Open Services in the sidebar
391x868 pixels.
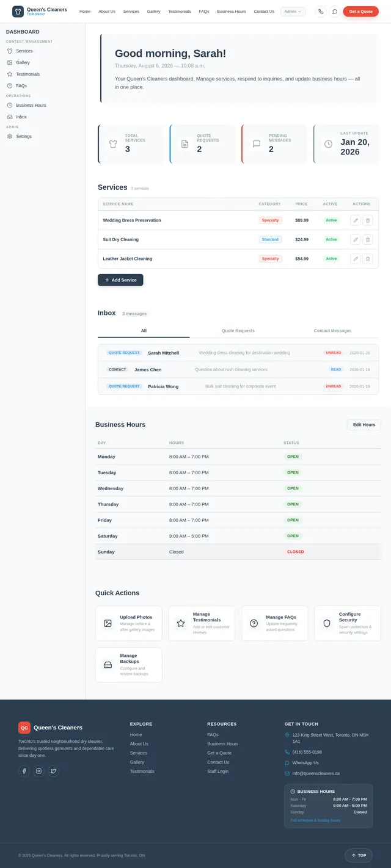(42, 51)
